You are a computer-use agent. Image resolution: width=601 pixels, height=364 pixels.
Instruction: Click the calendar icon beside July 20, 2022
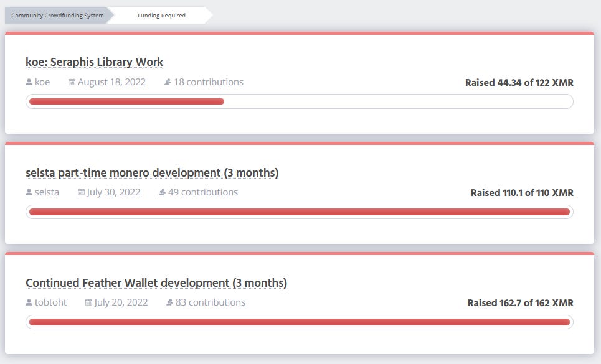click(x=88, y=302)
